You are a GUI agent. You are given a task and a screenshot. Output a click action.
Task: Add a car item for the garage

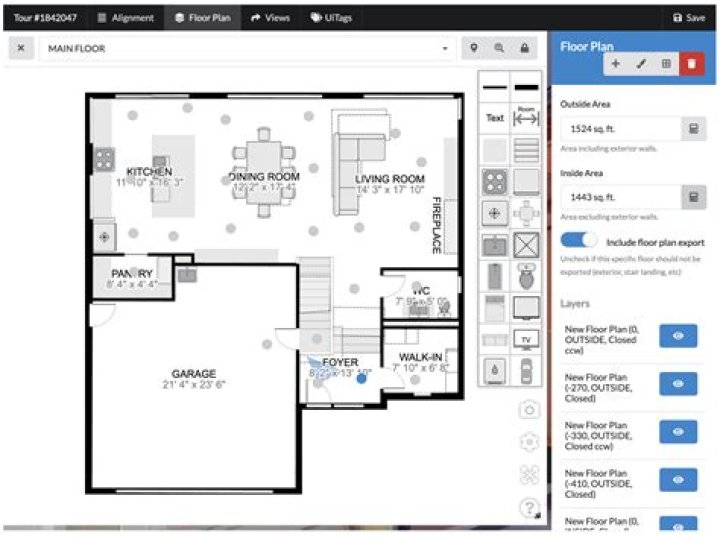[526, 371]
